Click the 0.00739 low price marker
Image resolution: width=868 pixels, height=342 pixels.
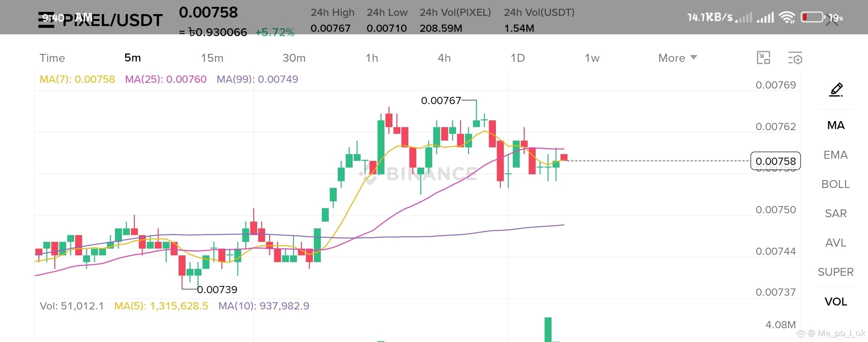(x=217, y=290)
